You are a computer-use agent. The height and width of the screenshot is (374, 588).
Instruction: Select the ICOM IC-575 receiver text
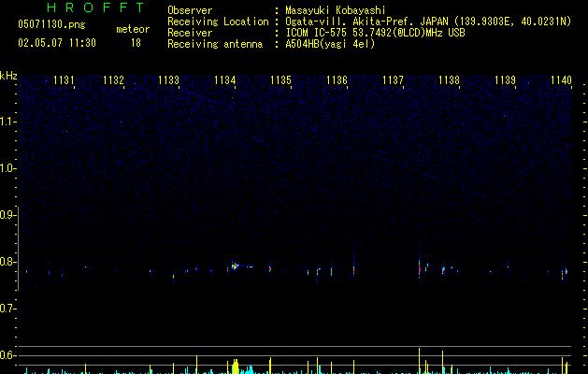click(x=375, y=33)
